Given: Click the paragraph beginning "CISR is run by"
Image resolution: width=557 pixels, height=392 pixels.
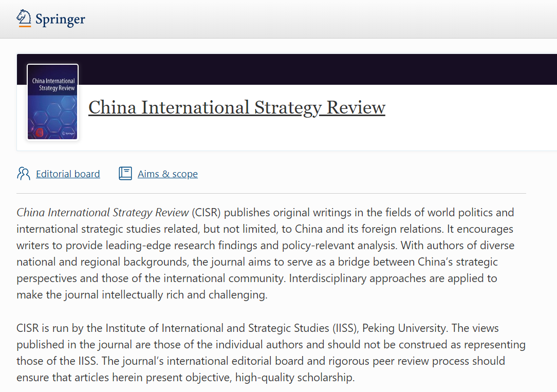Looking at the screenshot, I should click(x=257, y=352).
